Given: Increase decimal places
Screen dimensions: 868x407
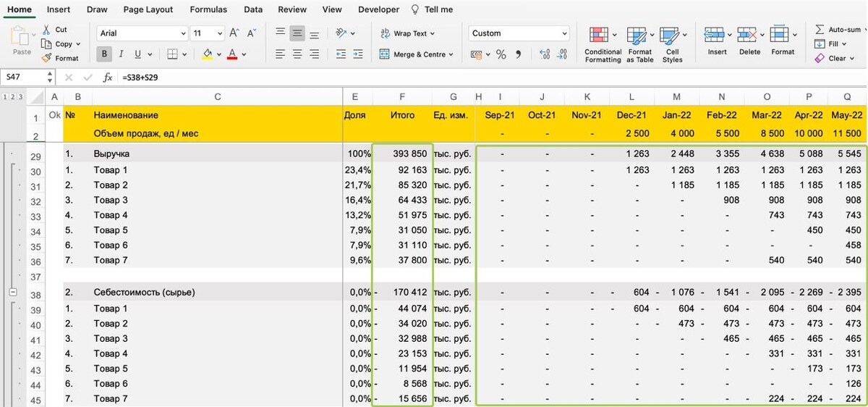Looking at the screenshot, I should coord(545,54).
